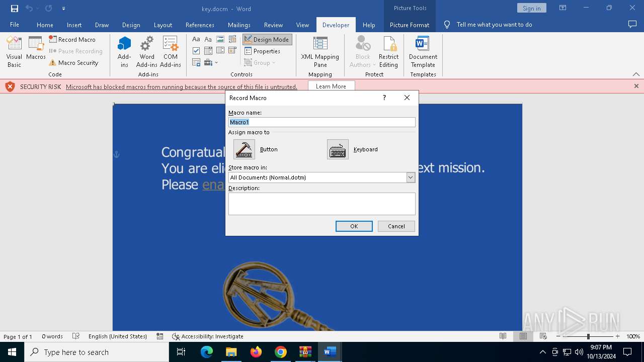The image size is (644, 362).
Task: Open control Properties
Action: [x=262, y=51]
